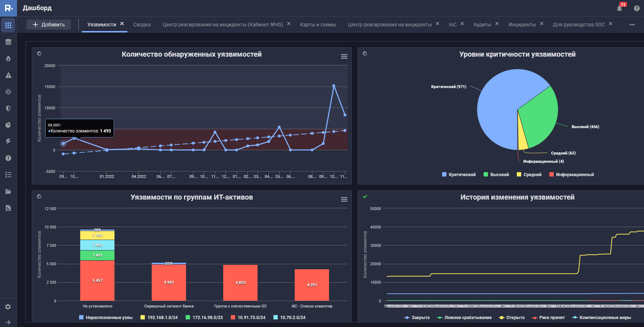Open the notifications bell icon
This screenshot has height=327, width=644.
point(619,8)
